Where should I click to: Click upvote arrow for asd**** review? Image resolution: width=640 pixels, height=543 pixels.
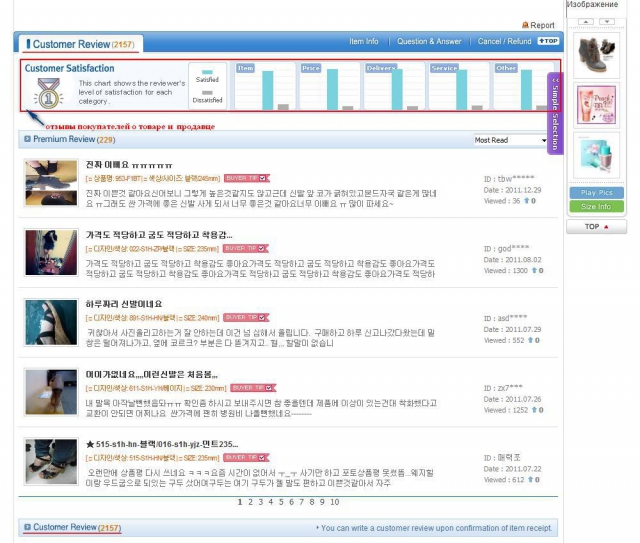click(x=530, y=340)
